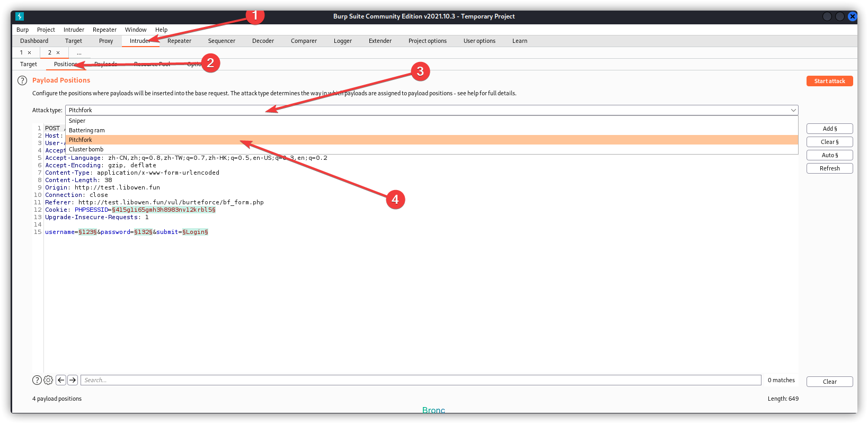
Task: Open the Project menu
Action: (x=46, y=30)
